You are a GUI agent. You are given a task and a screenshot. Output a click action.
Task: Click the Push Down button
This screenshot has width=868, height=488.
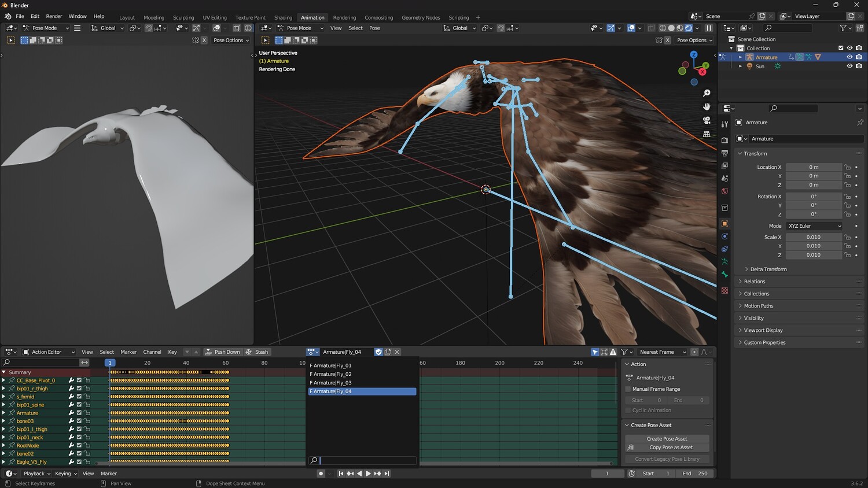[x=222, y=352]
